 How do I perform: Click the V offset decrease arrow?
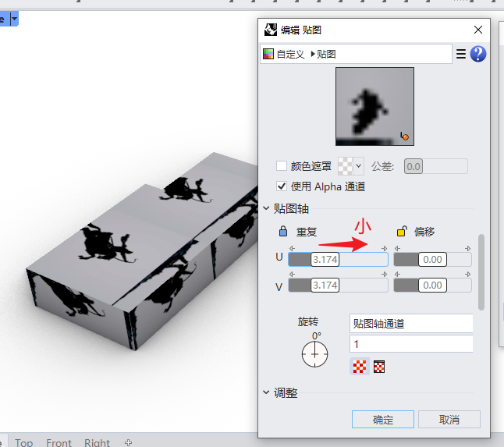(x=397, y=274)
